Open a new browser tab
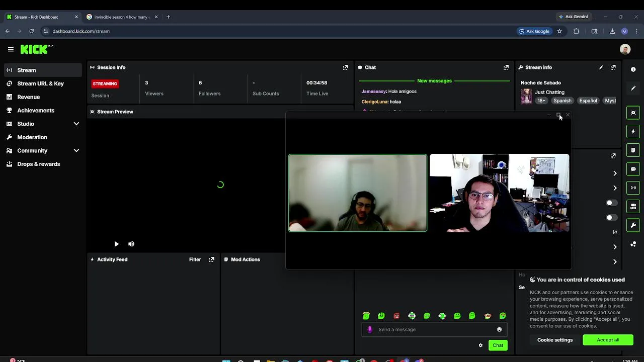The image size is (644, 362). tap(168, 17)
